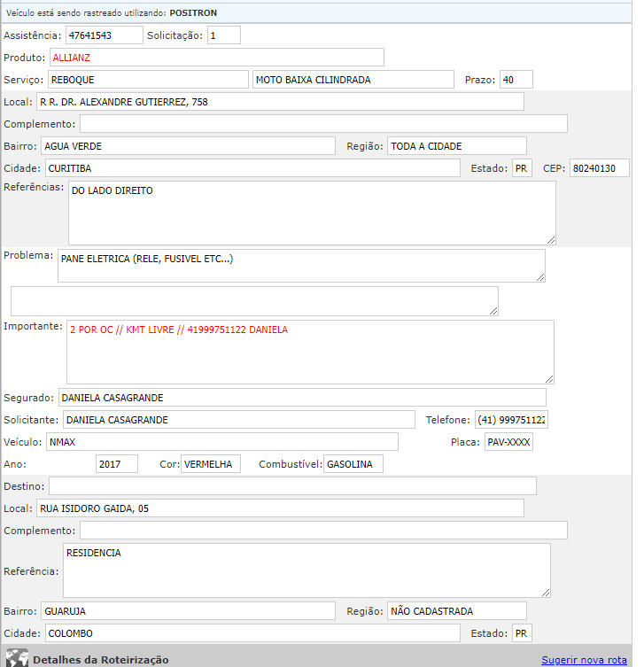
Task: Click the Detalhes da Roteirização map icon
Action: point(17,659)
